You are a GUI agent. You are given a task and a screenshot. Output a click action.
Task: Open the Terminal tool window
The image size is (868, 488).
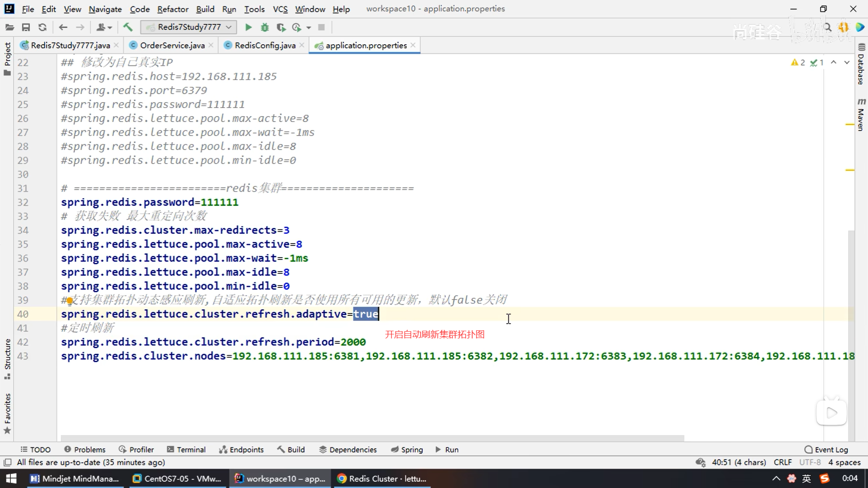pos(186,450)
